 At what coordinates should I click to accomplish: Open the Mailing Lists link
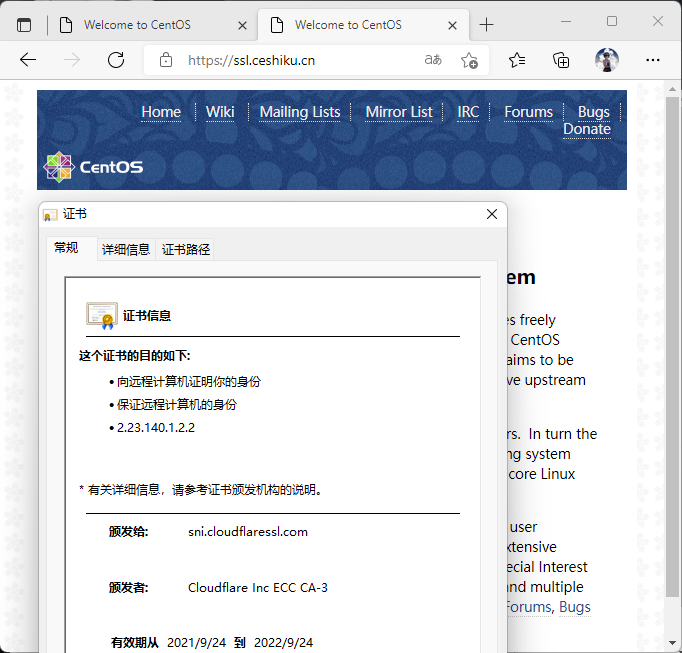point(300,112)
